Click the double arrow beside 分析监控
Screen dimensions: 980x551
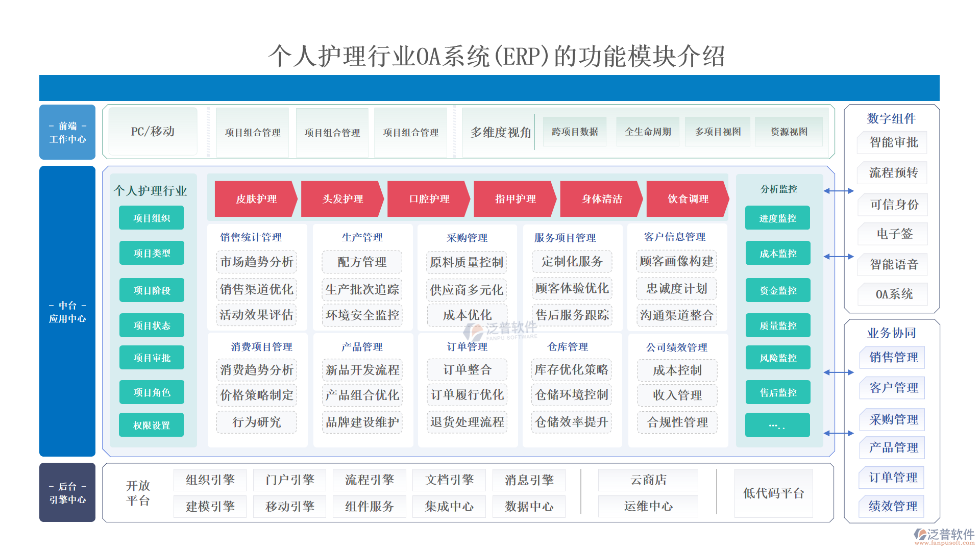839,191
